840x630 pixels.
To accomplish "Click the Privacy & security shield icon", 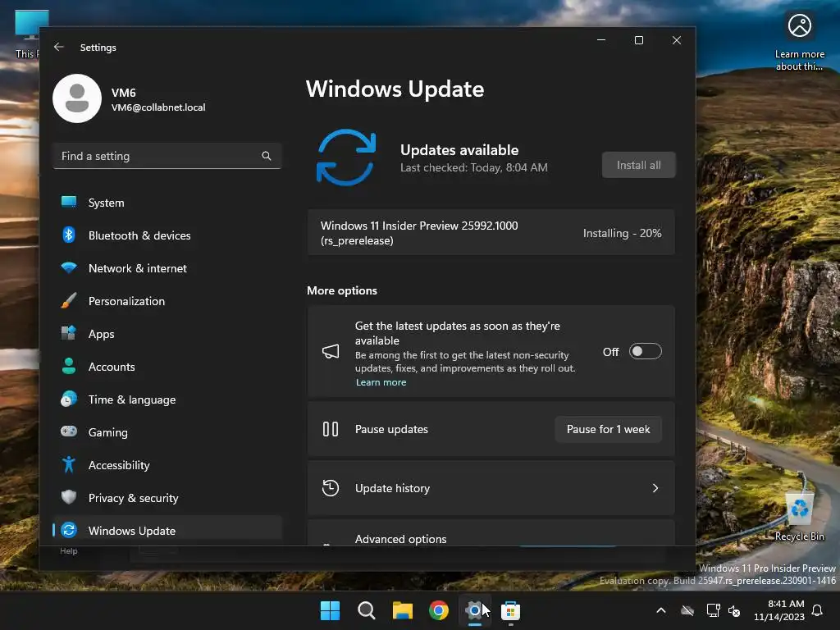I will point(69,497).
